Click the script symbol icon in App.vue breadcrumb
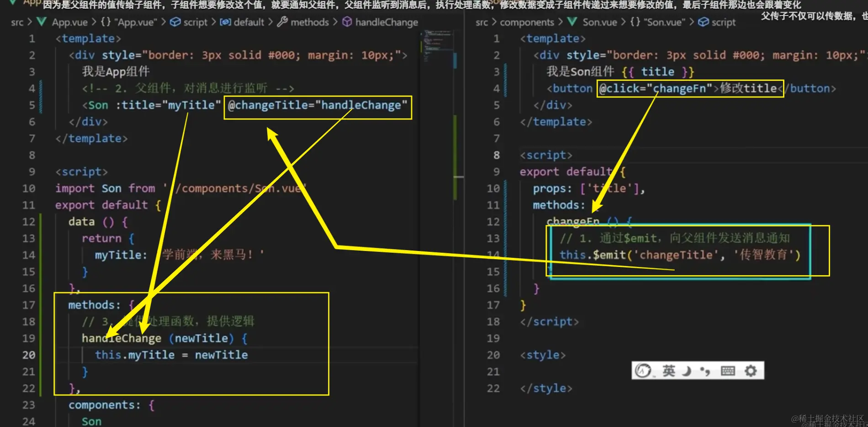Screen dimensions: 868x427 [x=175, y=22]
